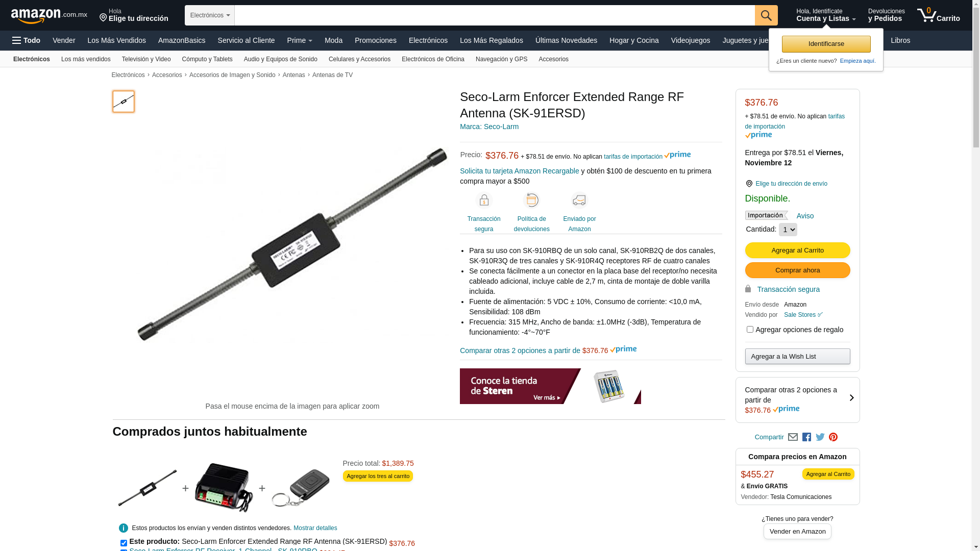
Task: Open the Todo hamburger menu
Action: coord(26,40)
